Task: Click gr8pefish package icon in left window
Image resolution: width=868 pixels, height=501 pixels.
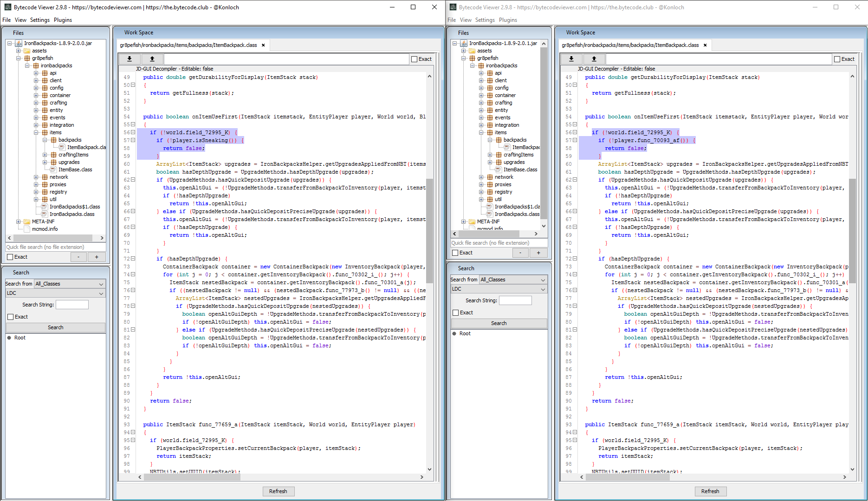Action: pyautogui.click(x=27, y=58)
